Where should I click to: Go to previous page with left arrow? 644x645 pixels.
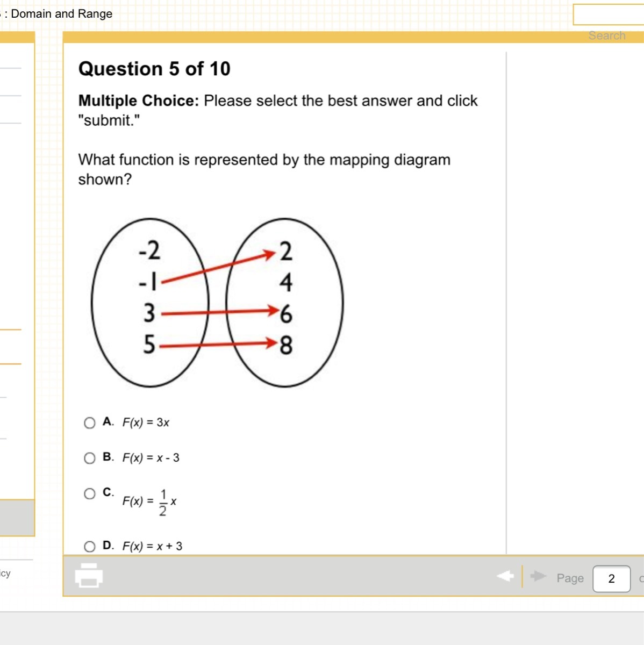505,576
